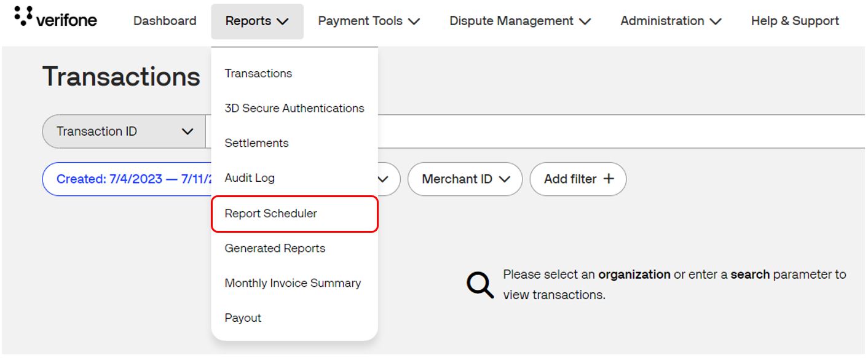Go to Help & Support
The image size is (868, 358).
coord(794,21)
